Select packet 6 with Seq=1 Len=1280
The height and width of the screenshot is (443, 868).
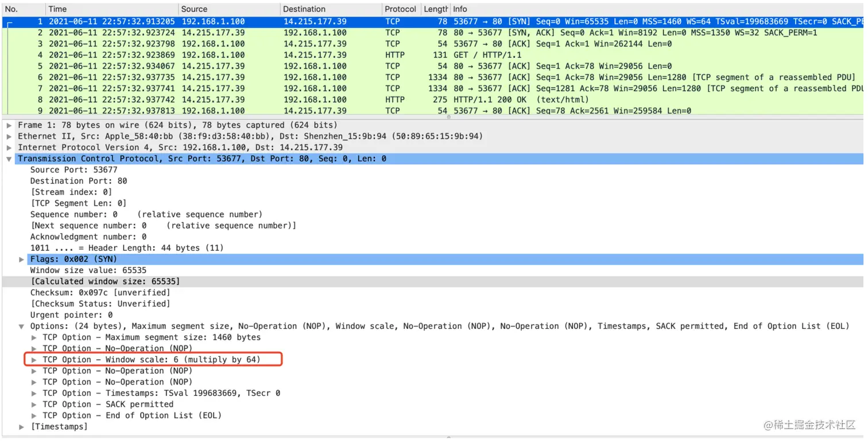[x=433, y=77]
